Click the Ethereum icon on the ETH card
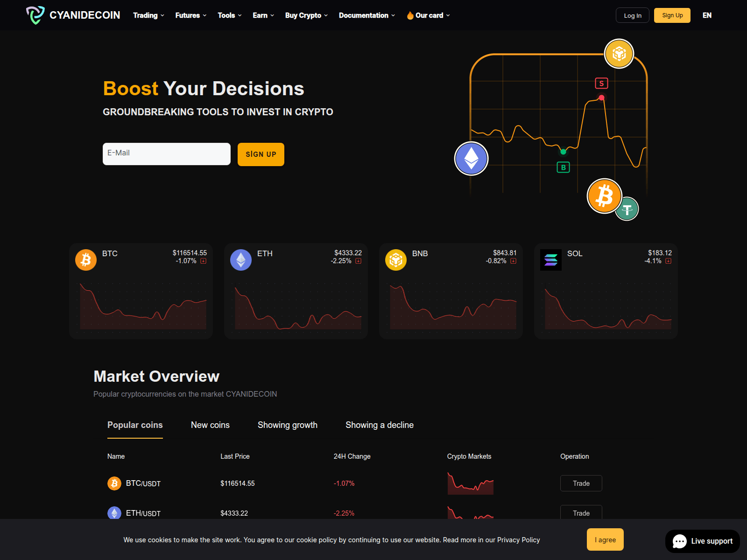This screenshot has height=560, width=747. click(240, 260)
